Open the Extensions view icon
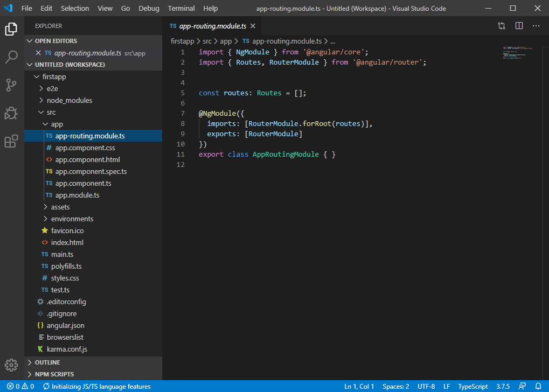Screen dimensions: 549x392 pos(11,141)
